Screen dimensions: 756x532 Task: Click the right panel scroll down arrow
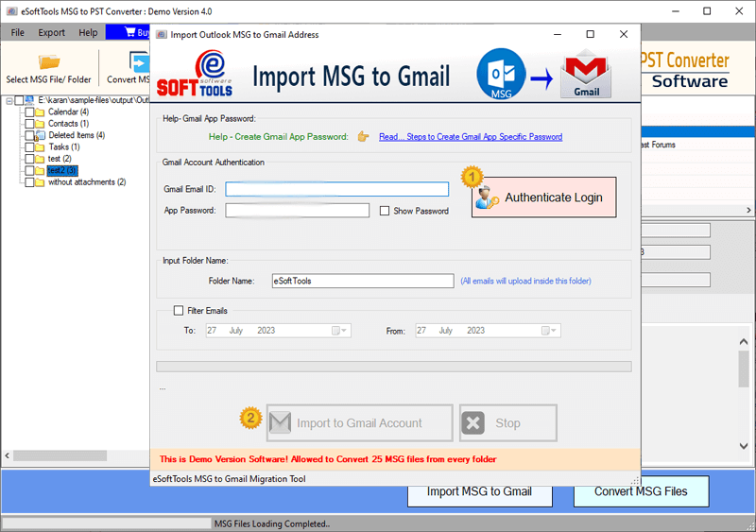pos(744,446)
